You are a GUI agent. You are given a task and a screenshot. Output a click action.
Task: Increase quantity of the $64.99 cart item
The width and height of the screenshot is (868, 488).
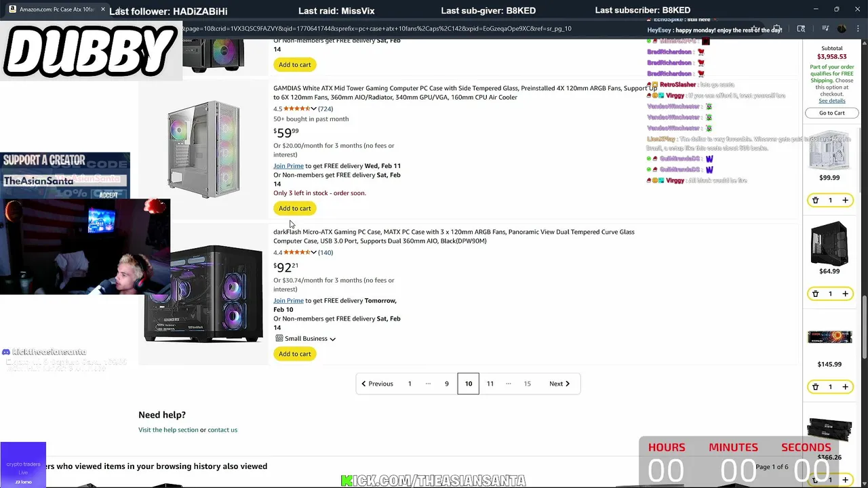845,293
